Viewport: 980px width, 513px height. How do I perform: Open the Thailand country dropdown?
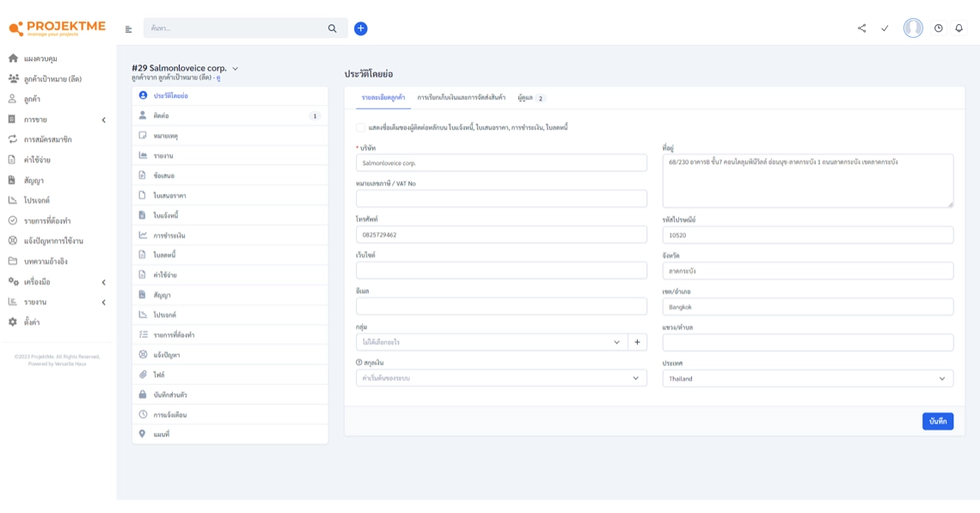807,379
